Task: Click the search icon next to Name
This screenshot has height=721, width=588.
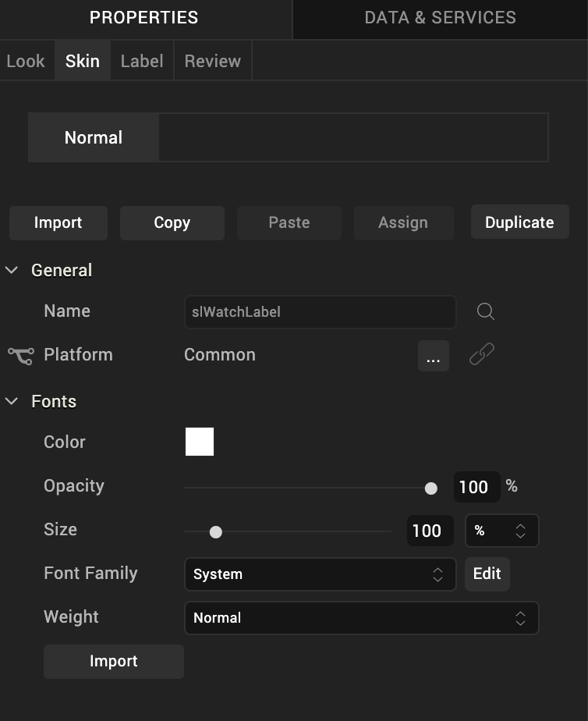Action: click(x=485, y=312)
